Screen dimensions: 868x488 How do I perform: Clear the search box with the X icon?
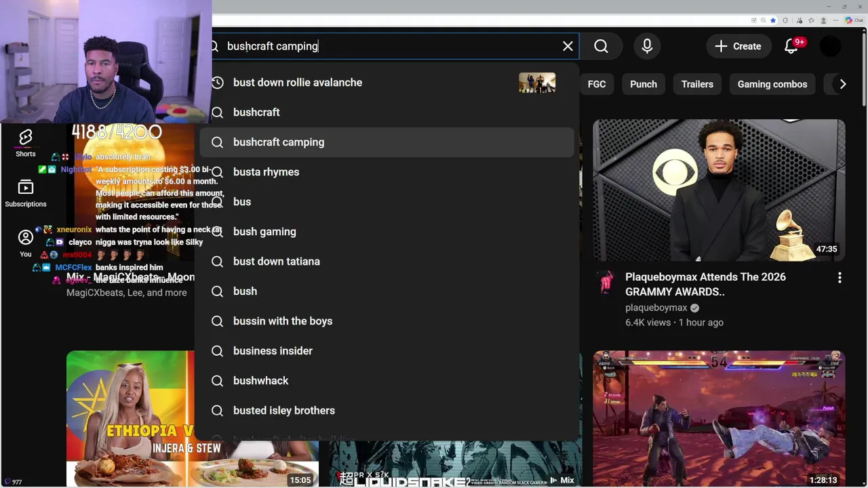point(568,46)
